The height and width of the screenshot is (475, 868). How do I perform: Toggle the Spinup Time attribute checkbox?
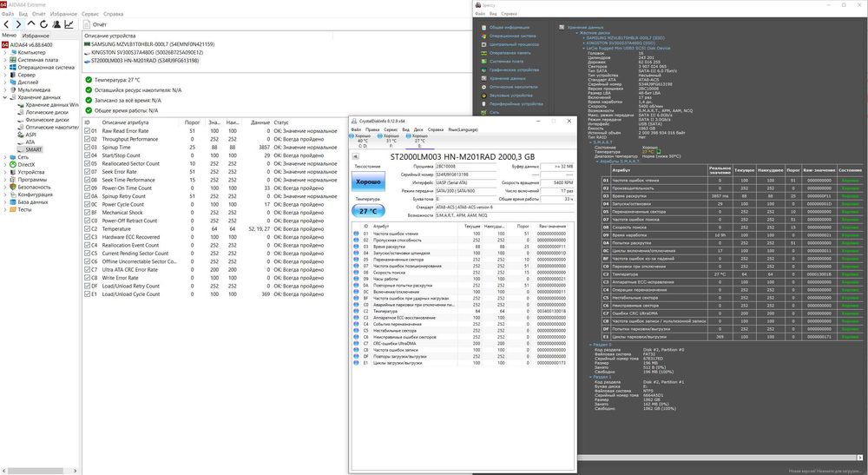(87, 148)
